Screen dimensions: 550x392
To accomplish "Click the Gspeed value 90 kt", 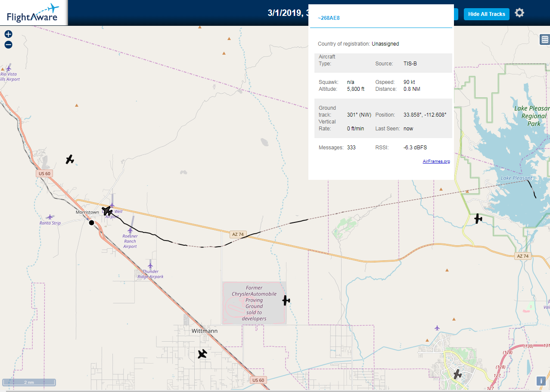I will (409, 82).
